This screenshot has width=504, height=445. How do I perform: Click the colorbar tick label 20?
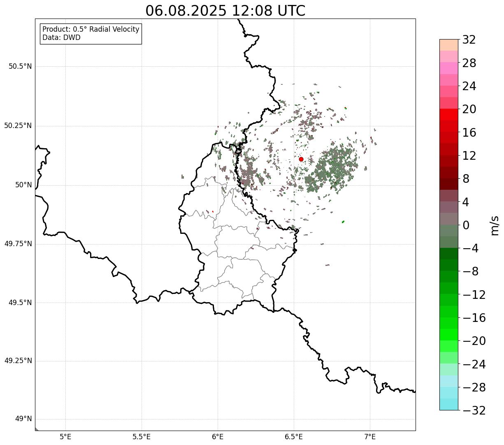pos(469,110)
